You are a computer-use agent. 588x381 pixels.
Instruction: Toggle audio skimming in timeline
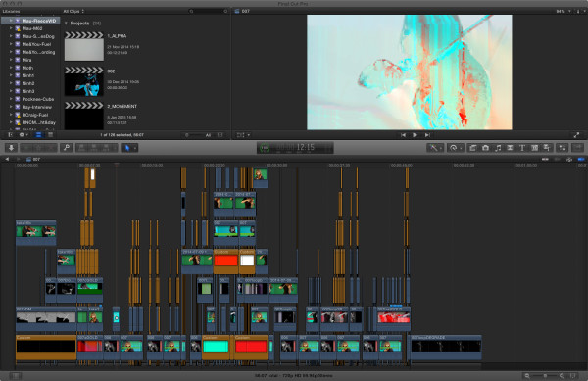coord(557,160)
